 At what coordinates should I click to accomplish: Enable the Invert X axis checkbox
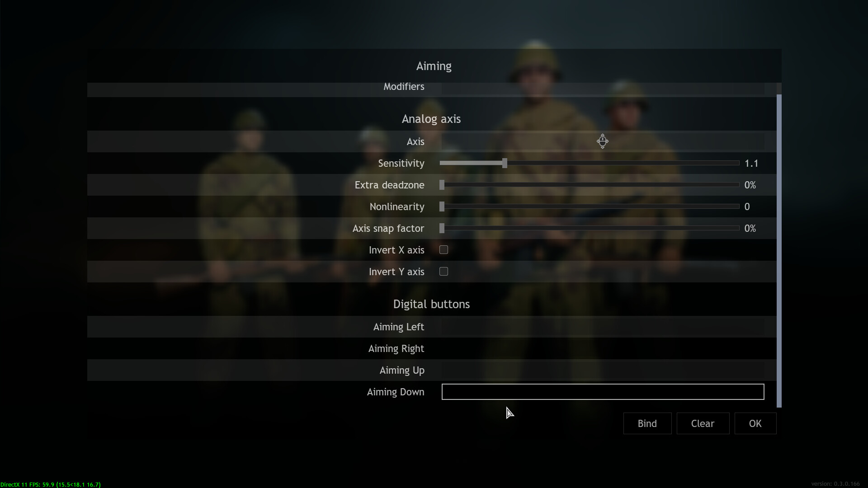click(443, 250)
